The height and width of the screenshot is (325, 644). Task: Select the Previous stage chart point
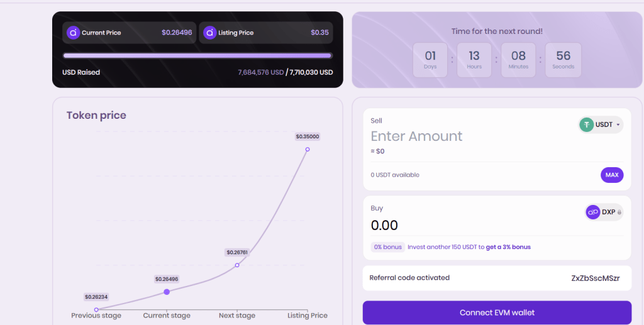[x=96, y=309]
